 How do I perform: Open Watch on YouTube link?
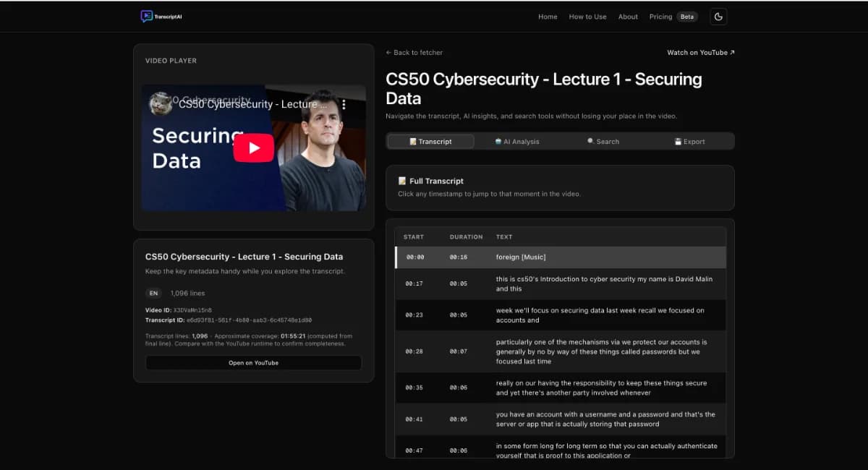click(x=700, y=53)
